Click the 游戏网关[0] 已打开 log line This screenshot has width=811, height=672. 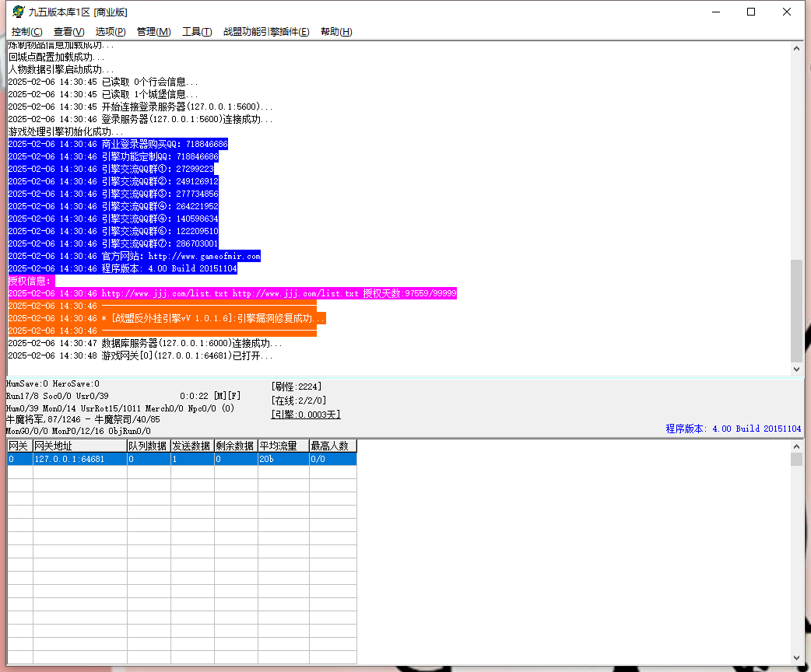140,355
